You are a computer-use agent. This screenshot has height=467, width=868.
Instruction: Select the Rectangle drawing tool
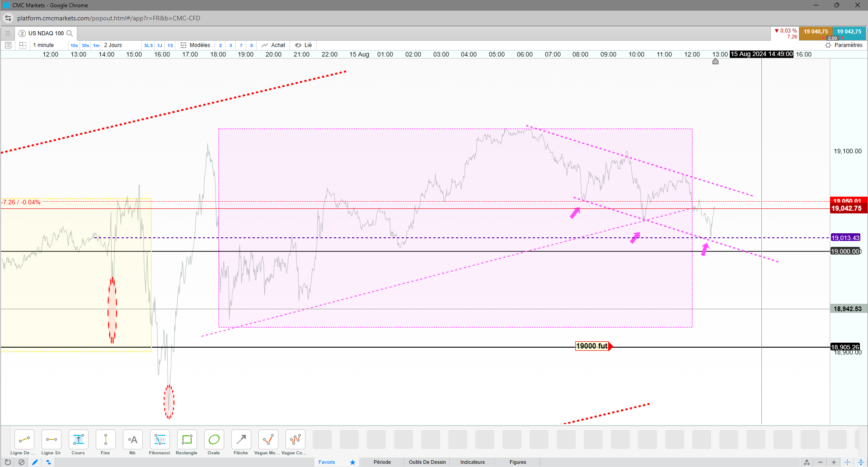[x=187, y=442]
